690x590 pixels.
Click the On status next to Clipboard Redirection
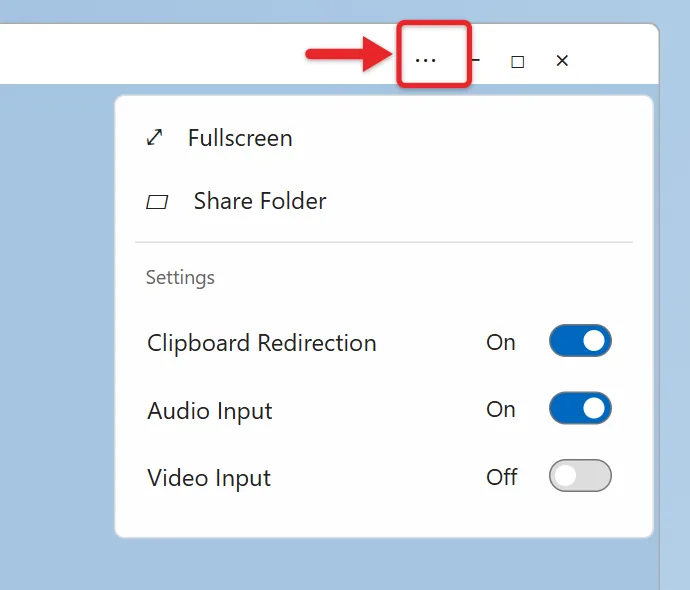(x=501, y=342)
